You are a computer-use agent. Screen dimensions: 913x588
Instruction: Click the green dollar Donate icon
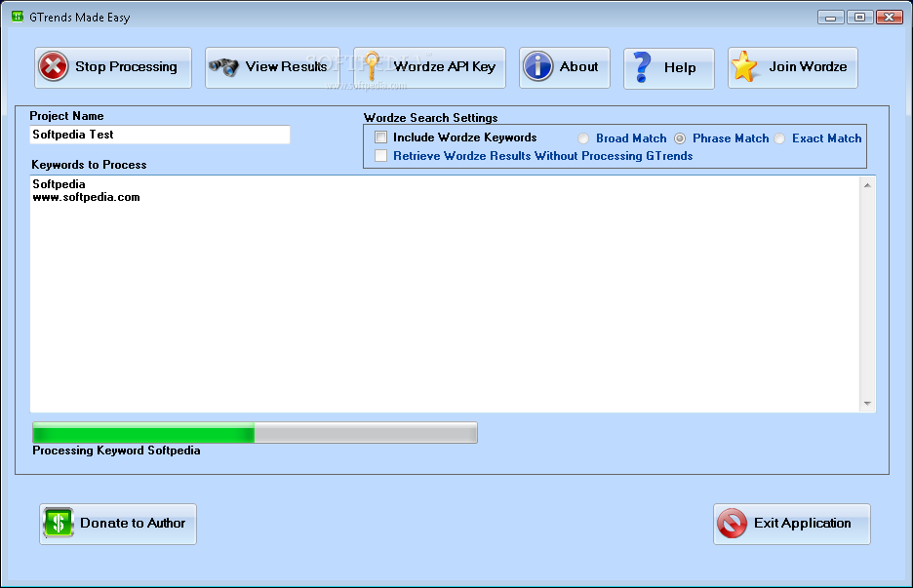[59, 523]
